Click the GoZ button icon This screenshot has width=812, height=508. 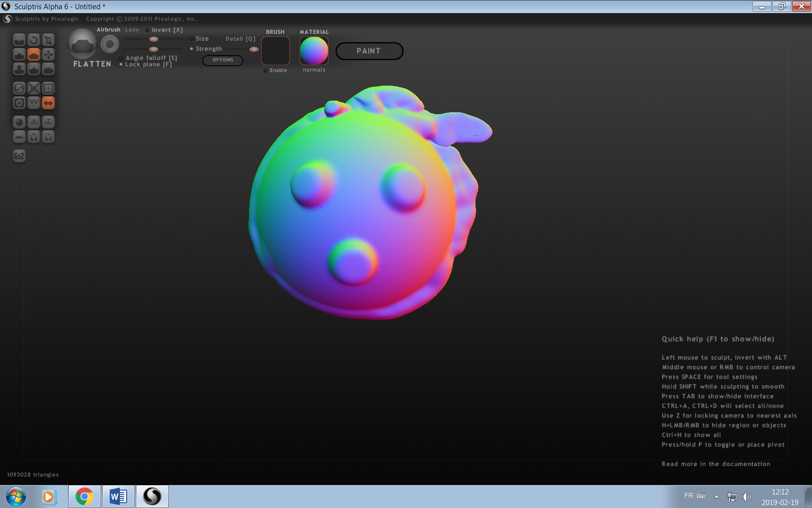(x=19, y=156)
